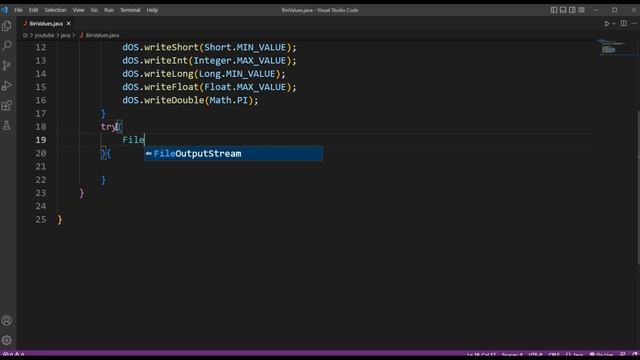Open the File menu

pos(18,10)
